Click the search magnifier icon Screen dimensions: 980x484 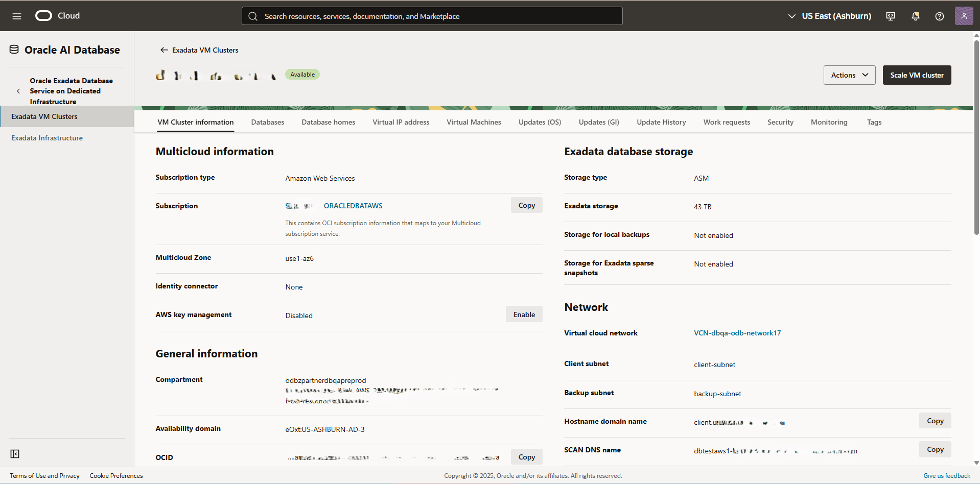click(253, 16)
